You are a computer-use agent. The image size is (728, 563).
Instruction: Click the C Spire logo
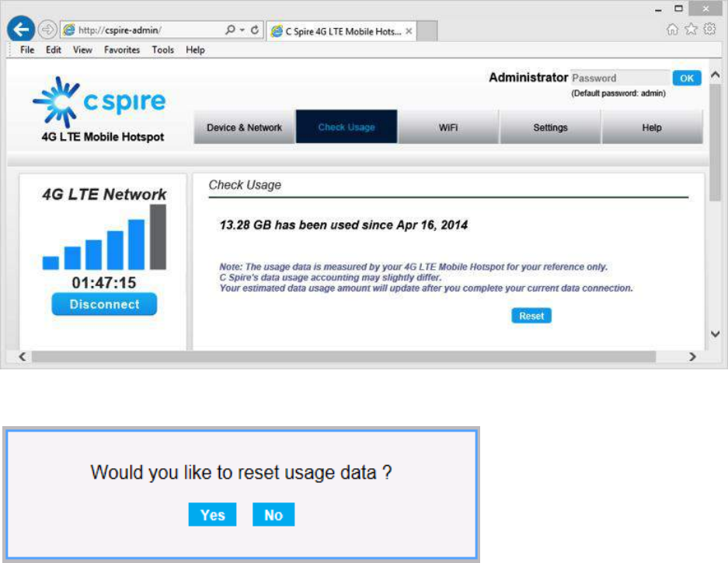tap(99, 102)
